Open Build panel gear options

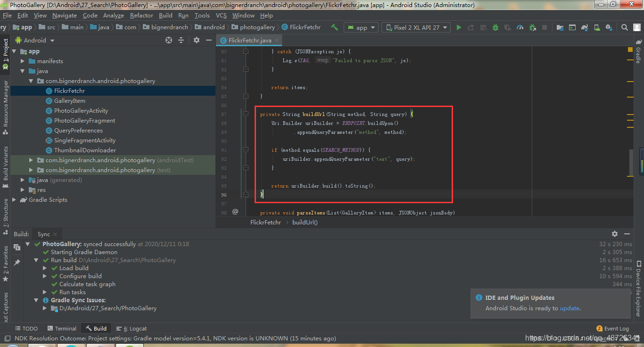[x=615, y=234]
